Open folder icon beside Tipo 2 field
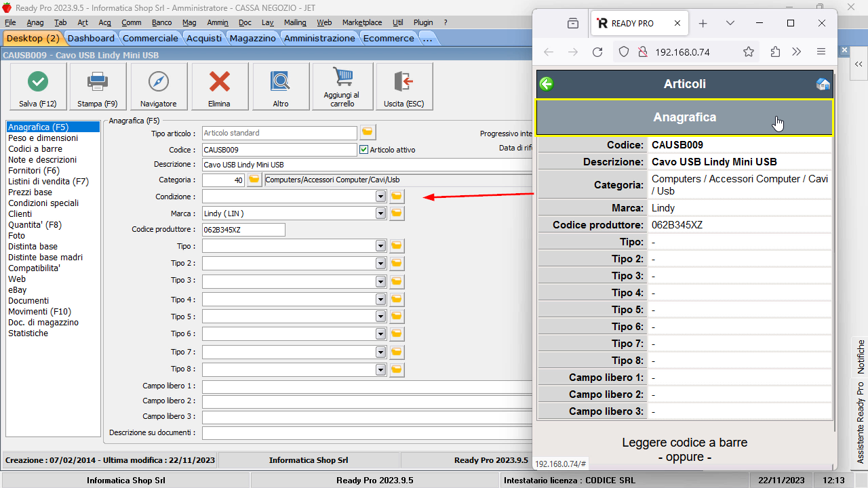The image size is (868, 488). coord(397,263)
